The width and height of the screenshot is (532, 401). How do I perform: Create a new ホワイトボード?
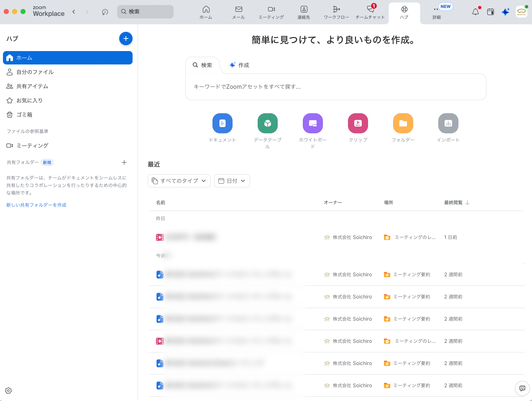pos(312,123)
